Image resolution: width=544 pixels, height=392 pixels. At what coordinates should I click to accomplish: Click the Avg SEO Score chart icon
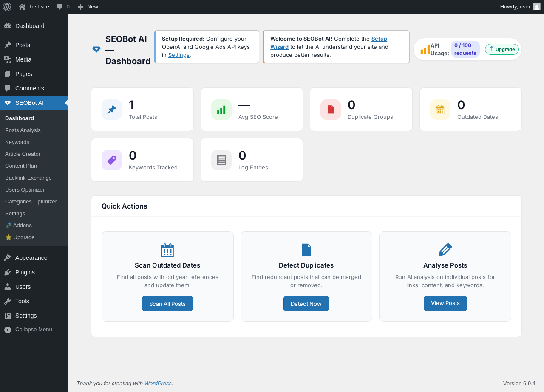tap(221, 110)
